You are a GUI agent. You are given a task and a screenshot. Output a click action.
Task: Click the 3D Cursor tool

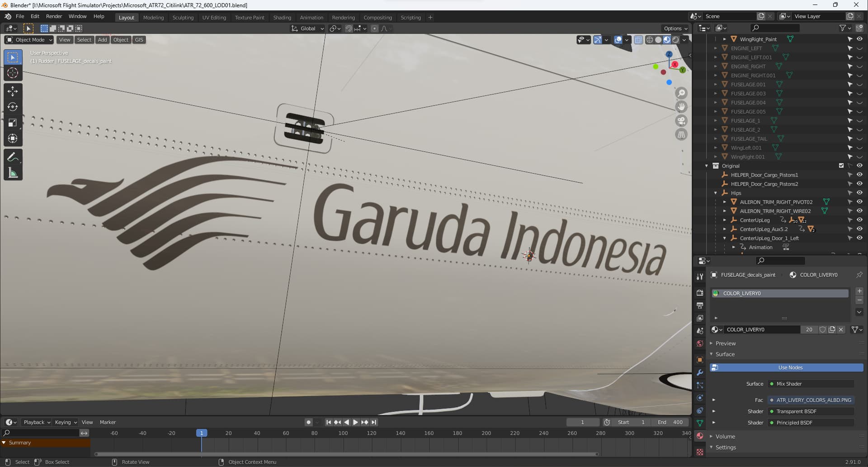tap(13, 73)
